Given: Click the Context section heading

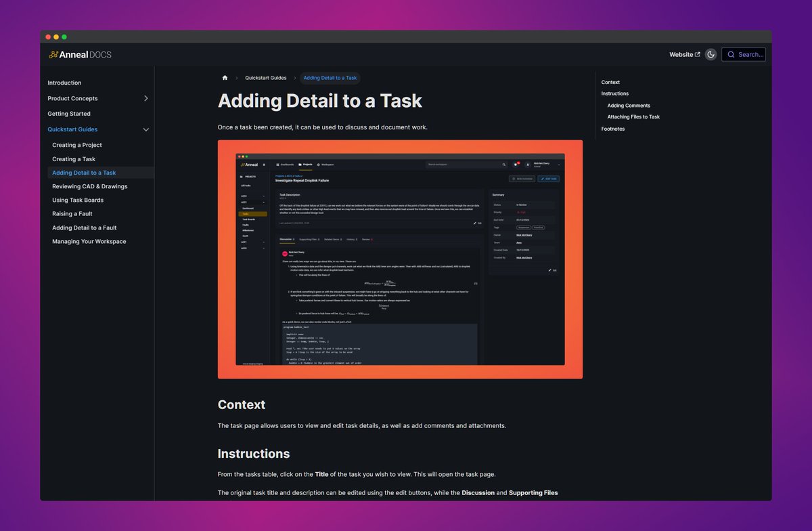Looking at the screenshot, I should pos(242,405).
